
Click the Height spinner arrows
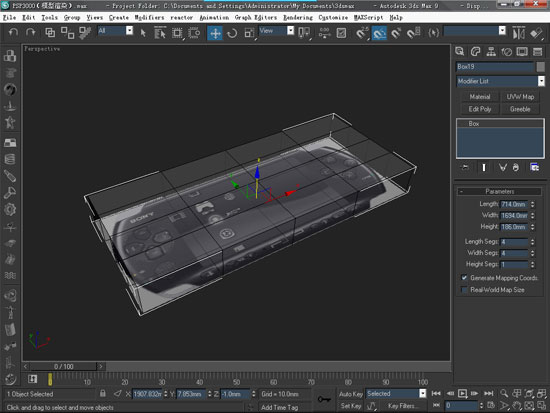532,227
